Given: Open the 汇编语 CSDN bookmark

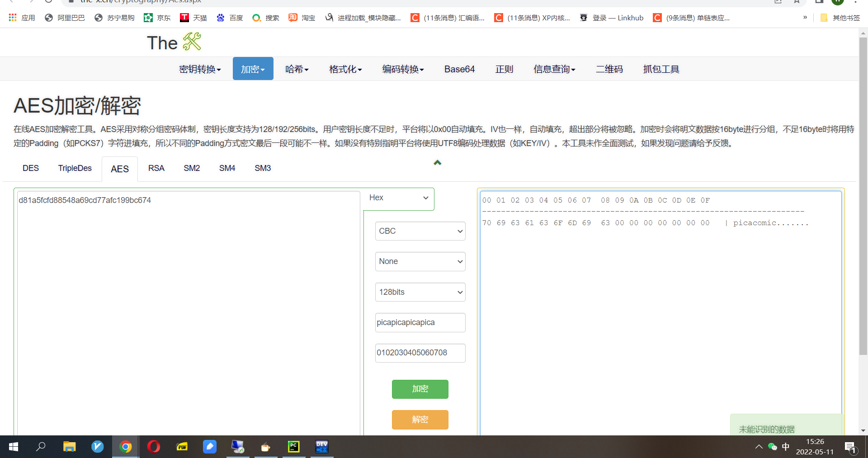Looking at the screenshot, I should [448, 18].
